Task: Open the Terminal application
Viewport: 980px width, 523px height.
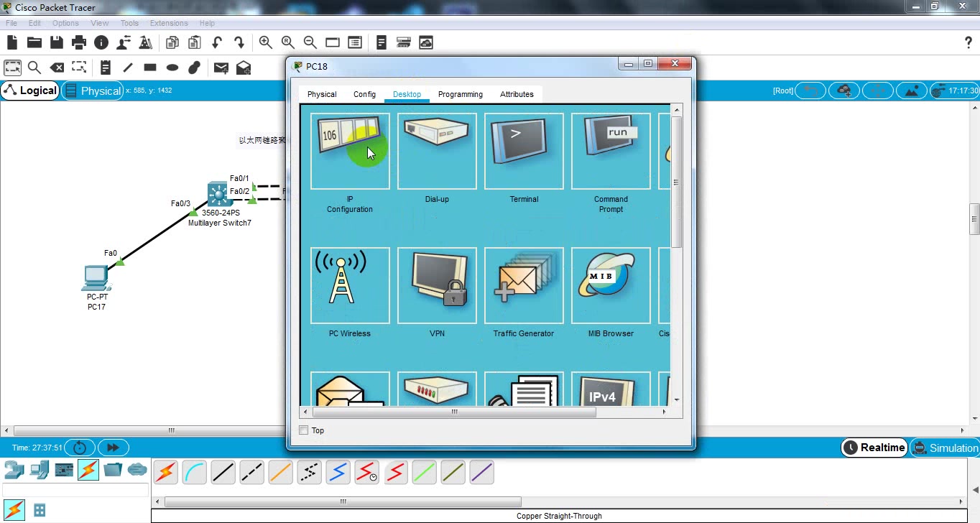Action: 524,152
